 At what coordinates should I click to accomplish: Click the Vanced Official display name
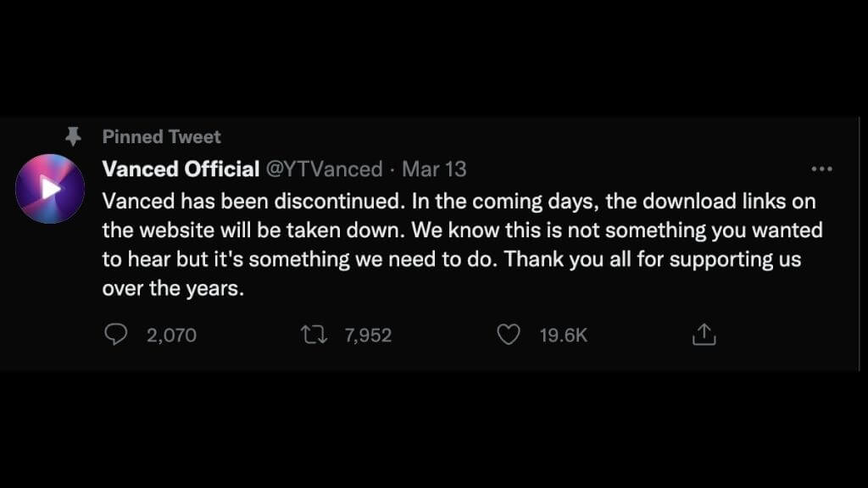(181, 169)
